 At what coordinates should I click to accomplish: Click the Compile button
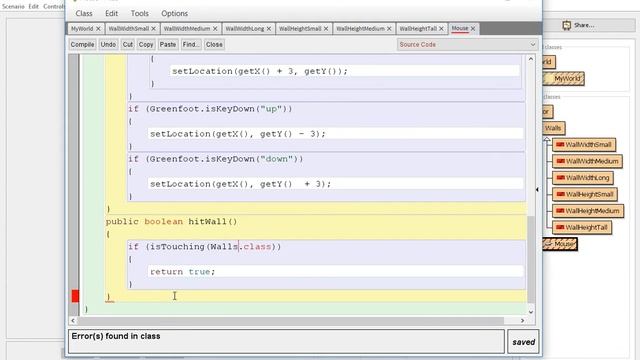[x=82, y=44]
